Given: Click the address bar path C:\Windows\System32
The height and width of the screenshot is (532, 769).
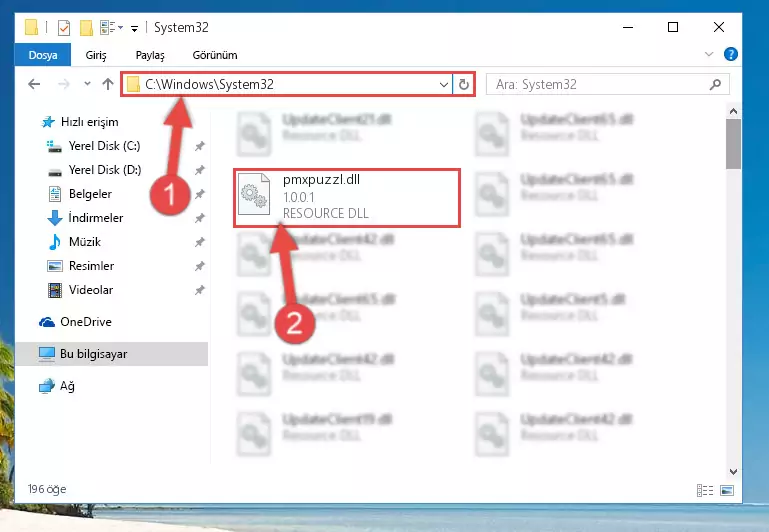Looking at the screenshot, I should 209,84.
